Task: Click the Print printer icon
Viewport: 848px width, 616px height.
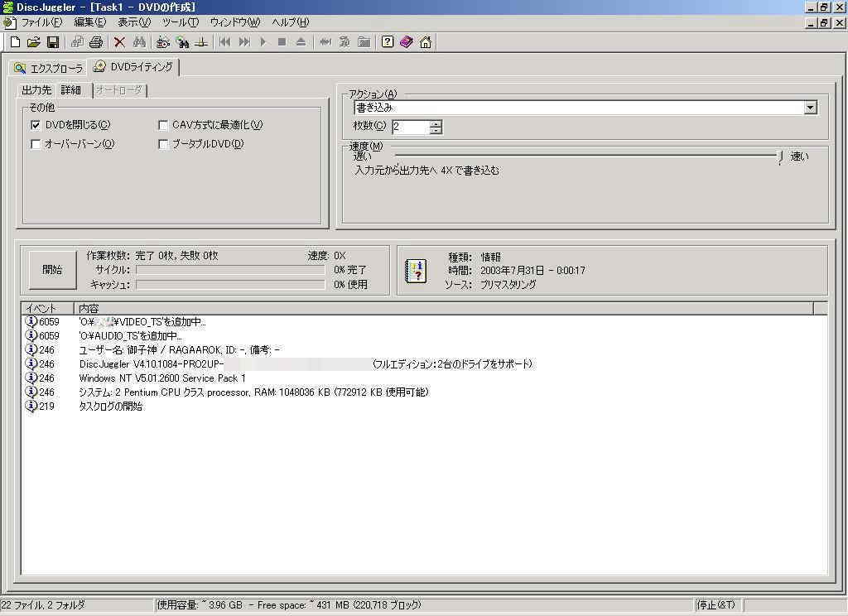Action: click(x=96, y=42)
